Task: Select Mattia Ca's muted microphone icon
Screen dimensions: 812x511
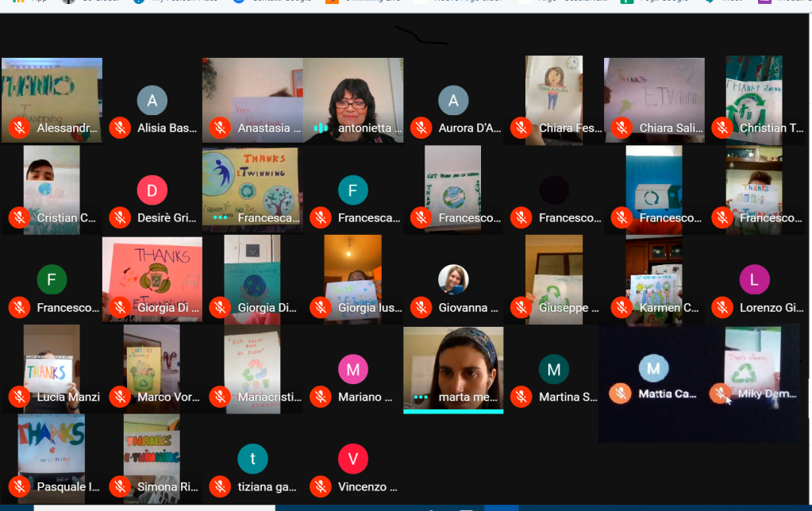Action: point(621,394)
